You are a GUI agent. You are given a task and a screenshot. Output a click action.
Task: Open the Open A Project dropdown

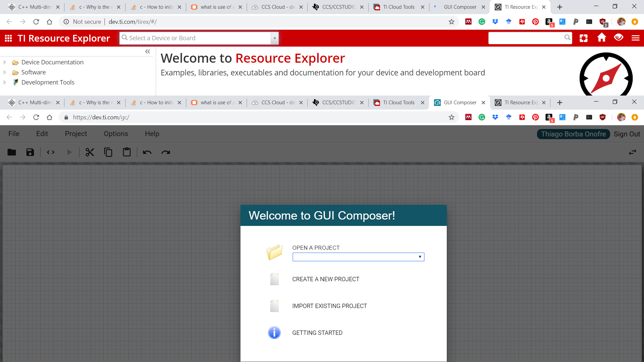point(358,257)
